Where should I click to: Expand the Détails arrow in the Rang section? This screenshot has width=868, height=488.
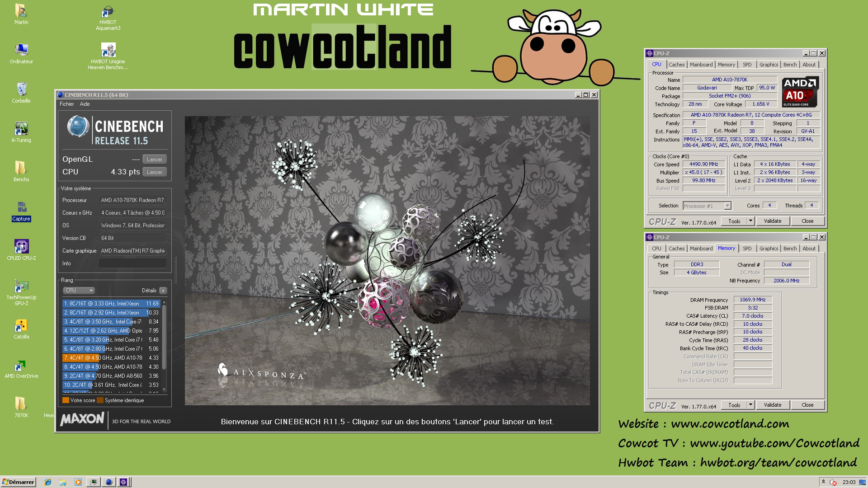tap(163, 291)
